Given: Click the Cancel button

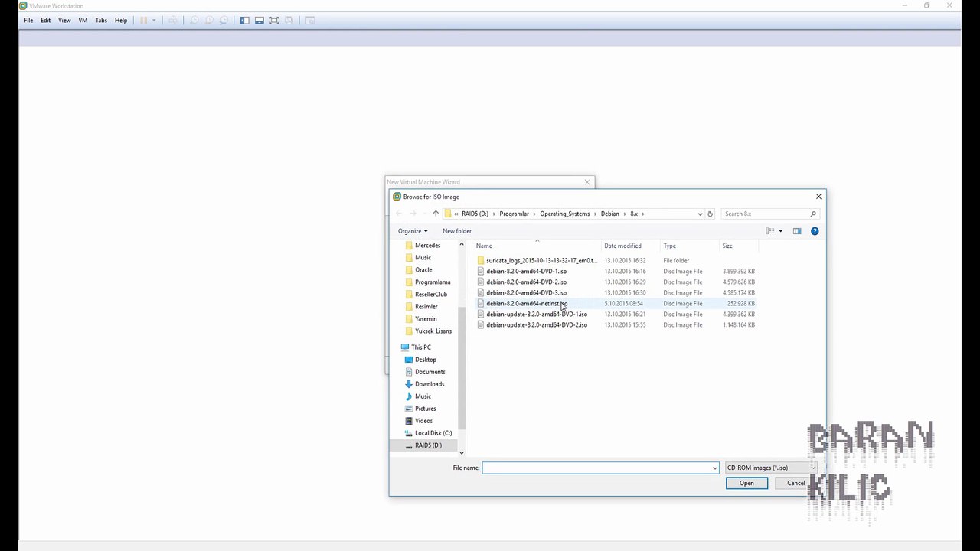Looking at the screenshot, I should [796, 483].
